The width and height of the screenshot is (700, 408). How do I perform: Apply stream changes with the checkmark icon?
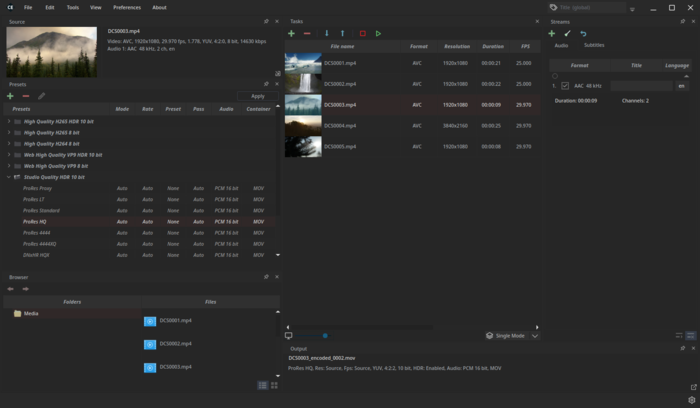(x=567, y=34)
